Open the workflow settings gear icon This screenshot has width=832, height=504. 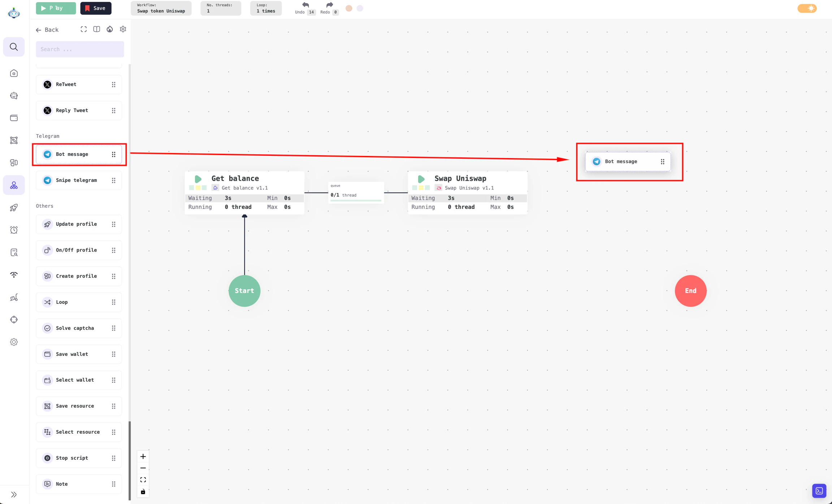click(123, 29)
